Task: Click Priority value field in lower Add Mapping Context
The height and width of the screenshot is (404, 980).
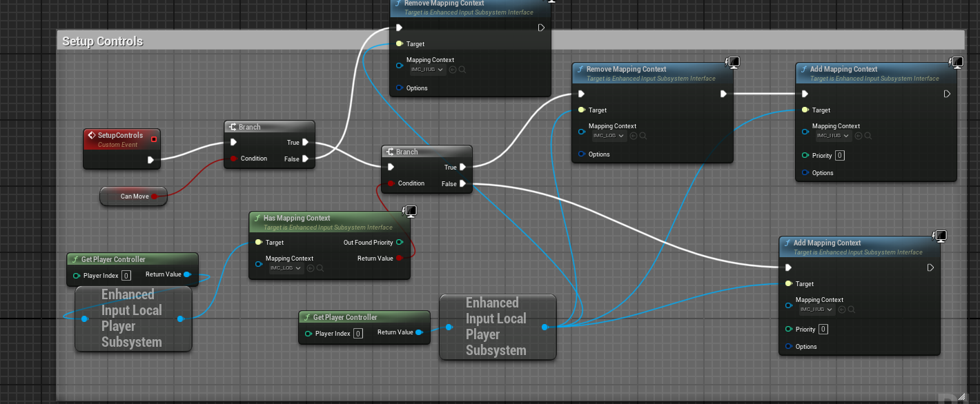Action: point(823,330)
